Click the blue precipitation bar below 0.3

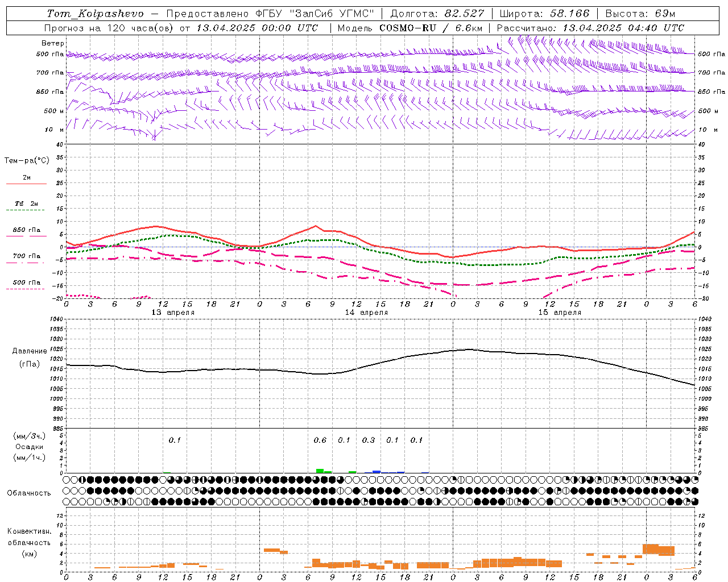click(377, 471)
